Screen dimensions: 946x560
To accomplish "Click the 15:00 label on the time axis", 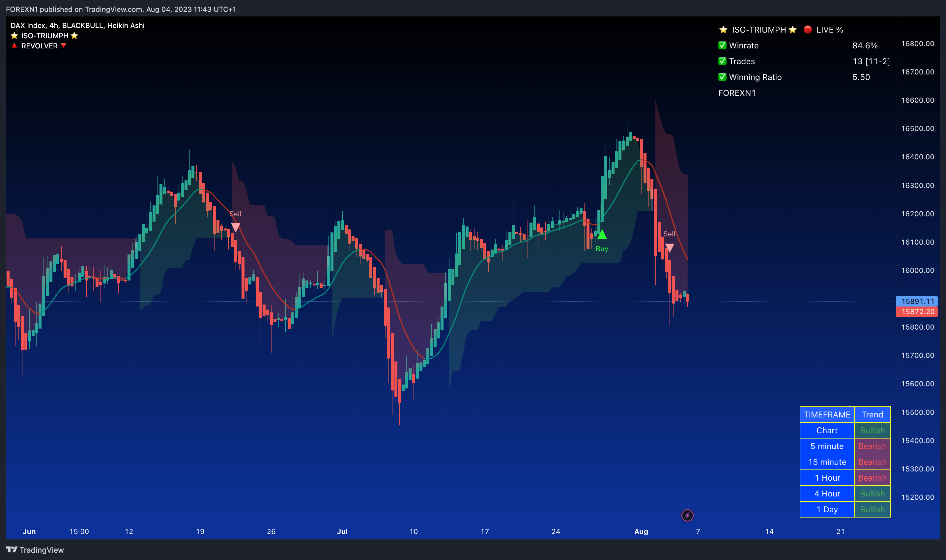I will pyautogui.click(x=79, y=531).
